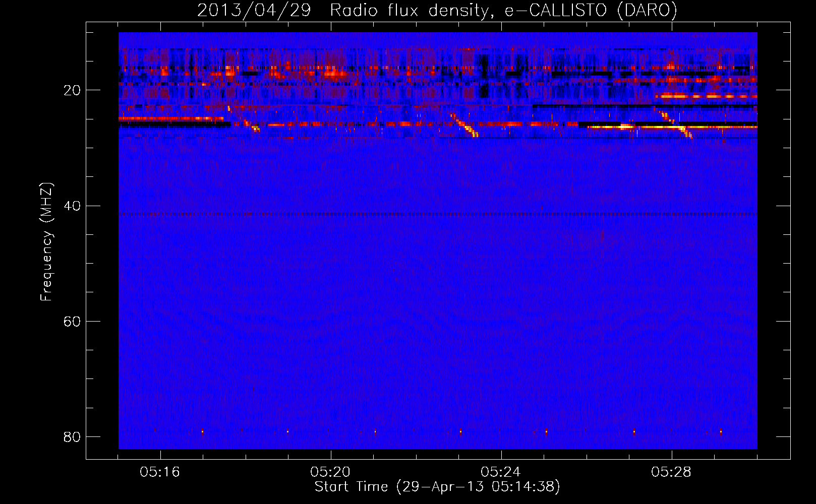
Task: Click the 05:24 time tick label
Action: pyautogui.click(x=501, y=472)
